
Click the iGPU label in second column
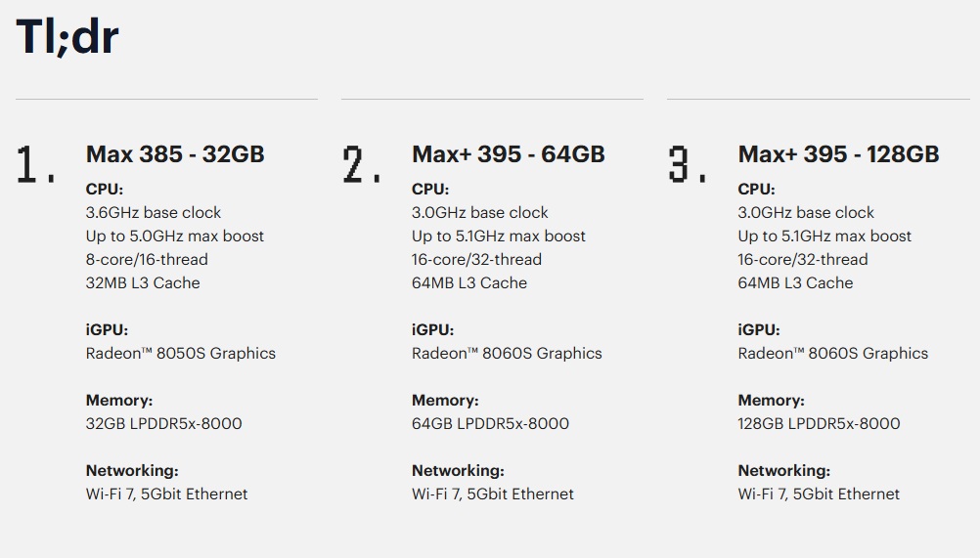(x=432, y=330)
